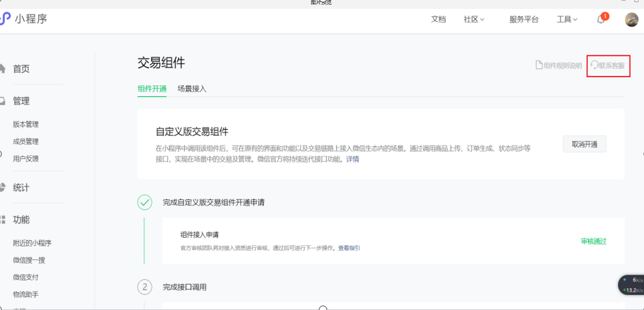This screenshot has height=310, width=644.
Task: Select 管理 section in the sidebar
Action: pyautogui.click(x=21, y=101)
